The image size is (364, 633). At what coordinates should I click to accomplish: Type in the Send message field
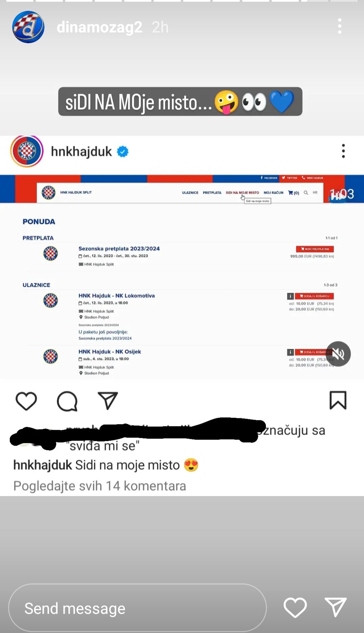tap(137, 608)
